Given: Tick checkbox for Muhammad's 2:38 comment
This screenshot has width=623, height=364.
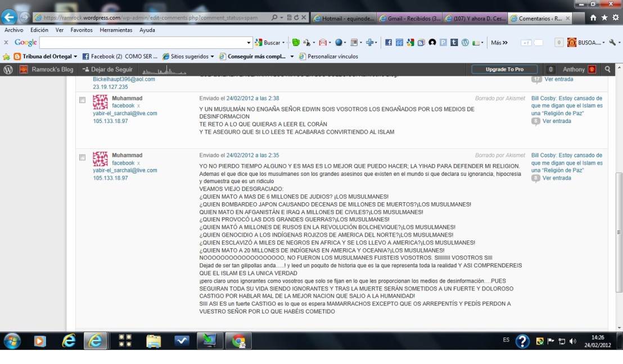Looking at the screenshot, I should tap(82, 100).
